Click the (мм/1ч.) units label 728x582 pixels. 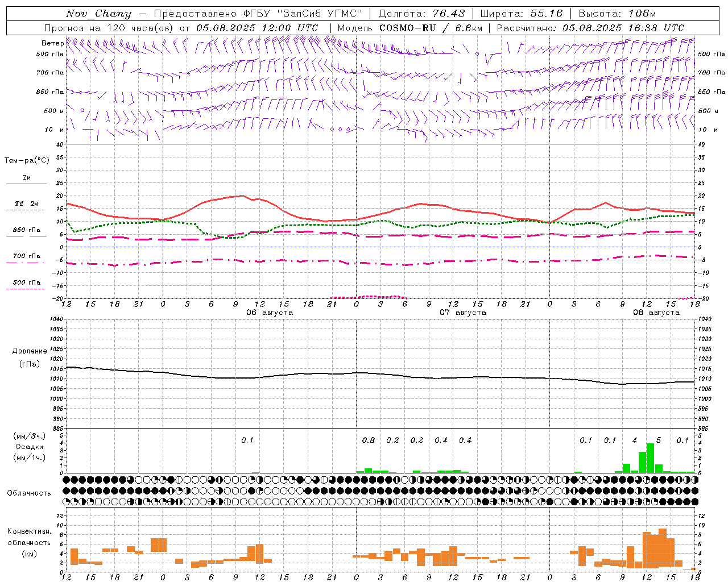click(29, 458)
